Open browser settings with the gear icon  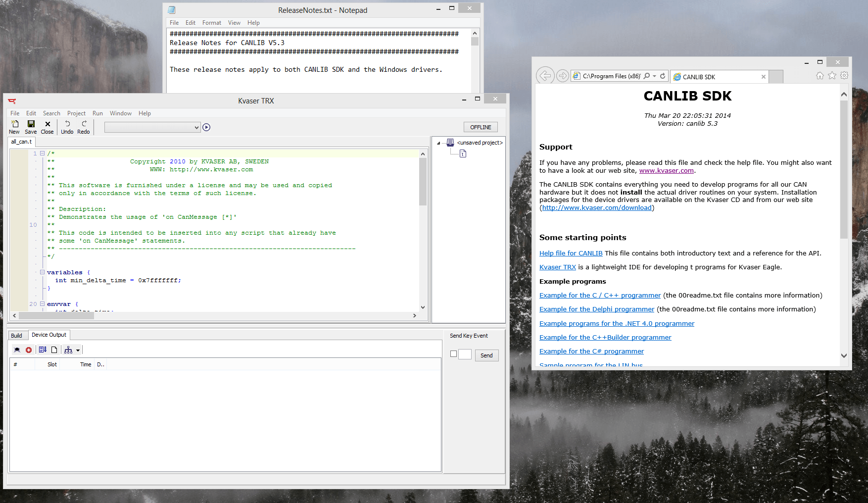[x=845, y=75]
